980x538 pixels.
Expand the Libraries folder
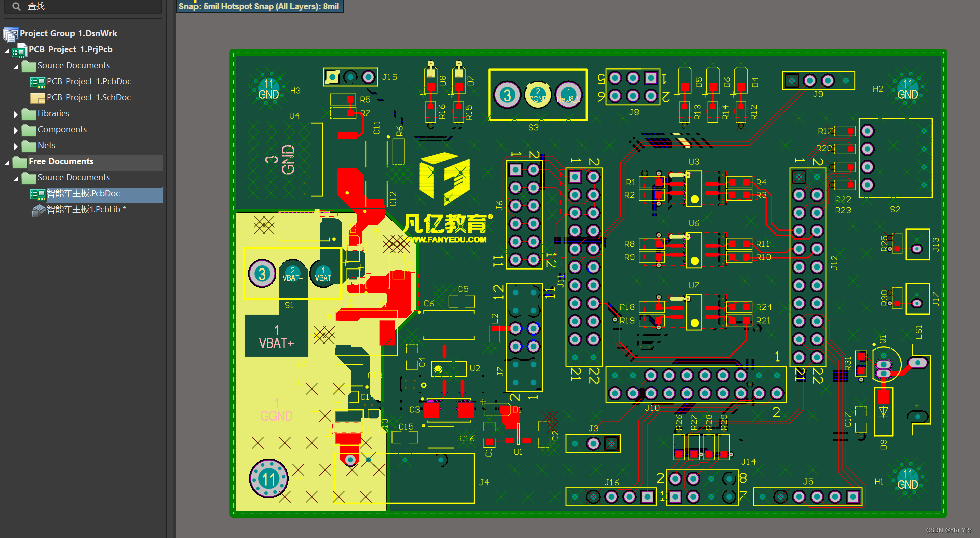tap(16, 114)
